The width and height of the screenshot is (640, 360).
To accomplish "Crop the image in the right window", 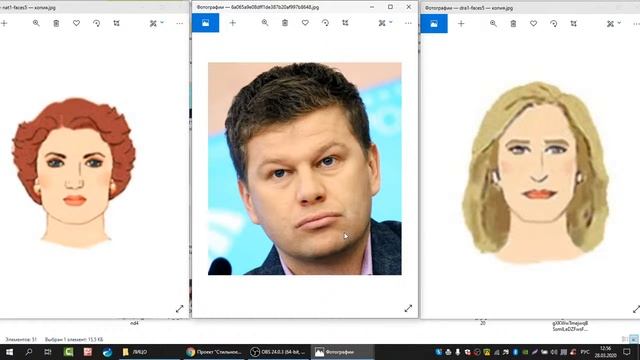I will pos(573,24).
